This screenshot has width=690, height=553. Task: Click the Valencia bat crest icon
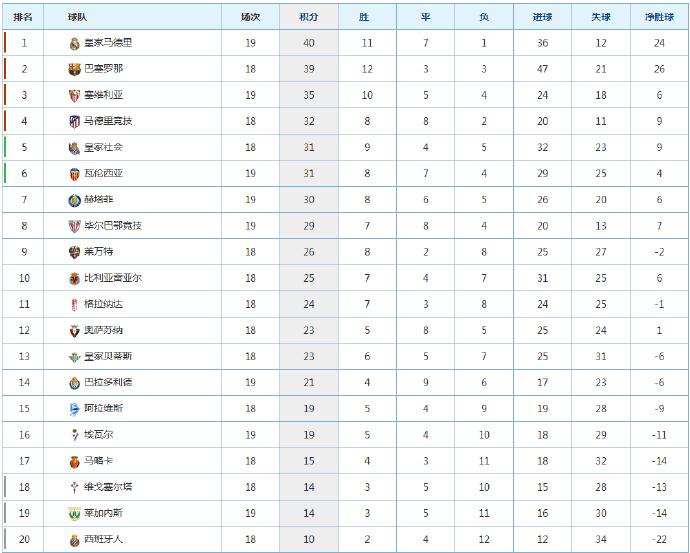pos(74,174)
